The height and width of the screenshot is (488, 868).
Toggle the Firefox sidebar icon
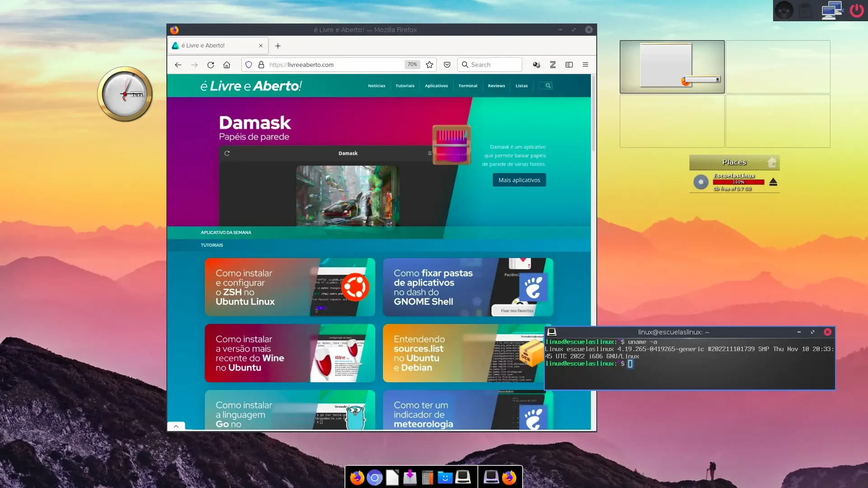[569, 65]
